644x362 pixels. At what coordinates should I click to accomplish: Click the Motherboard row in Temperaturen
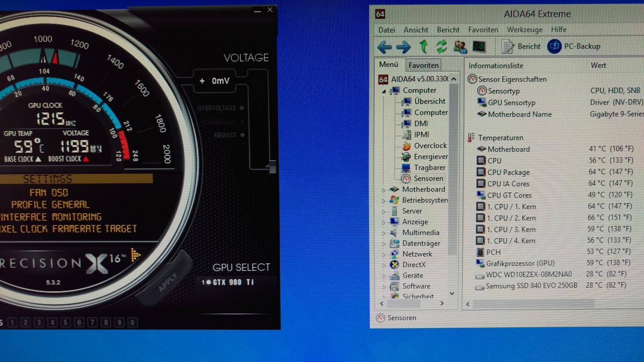click(555, 149)
